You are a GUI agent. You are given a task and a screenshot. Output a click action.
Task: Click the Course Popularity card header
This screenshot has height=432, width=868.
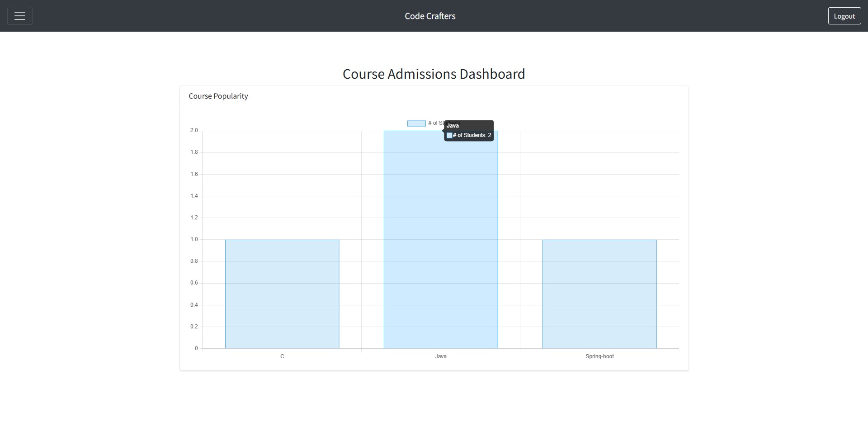pos(218,96)
